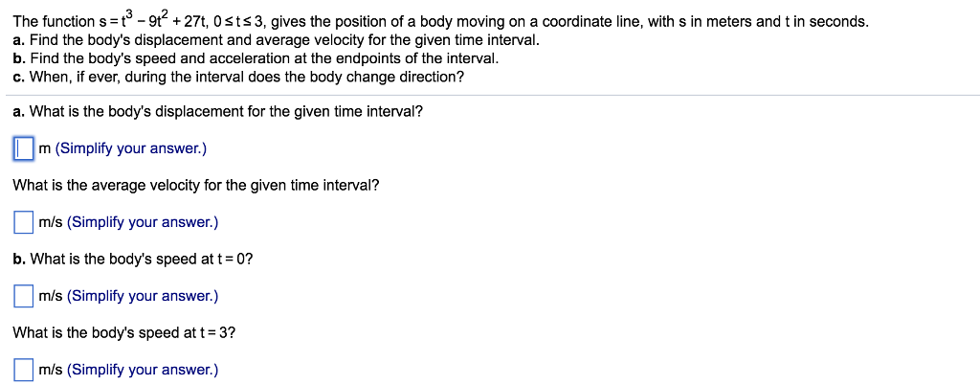Focus the speed at t=0 answer box
The width and height of the screenshot is (980, 385).
click(24, 296)
